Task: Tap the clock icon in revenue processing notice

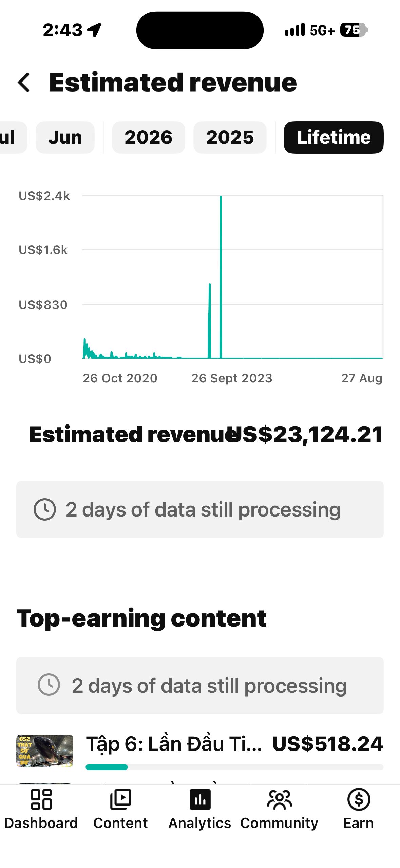Action: (x=45, y=509)
